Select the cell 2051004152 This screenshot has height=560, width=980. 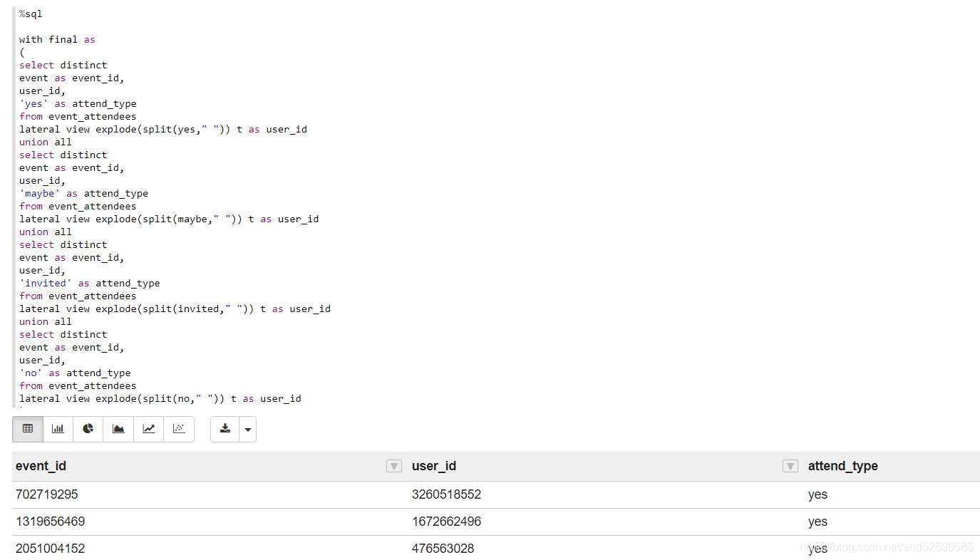pyautogui.click(x=50, y=549)
